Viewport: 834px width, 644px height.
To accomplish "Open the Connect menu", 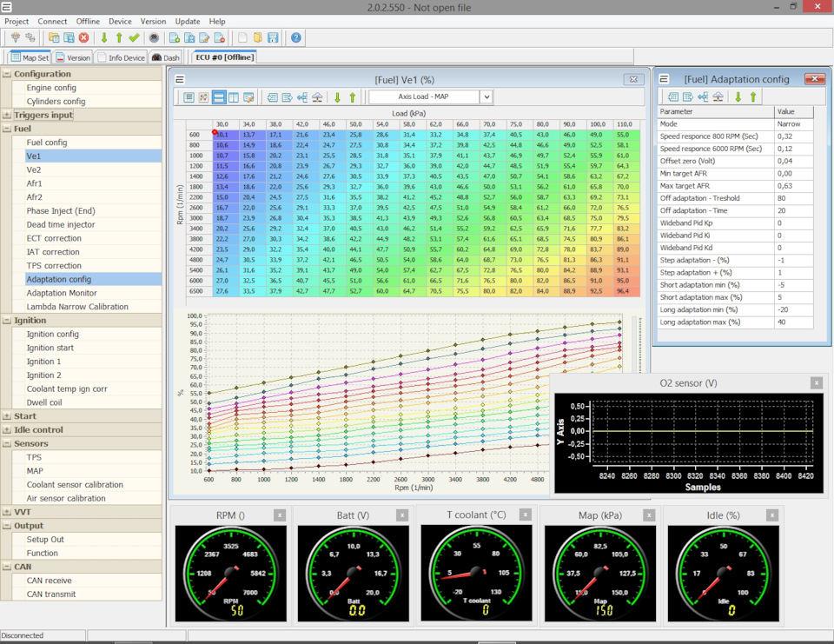I will 52,21.
